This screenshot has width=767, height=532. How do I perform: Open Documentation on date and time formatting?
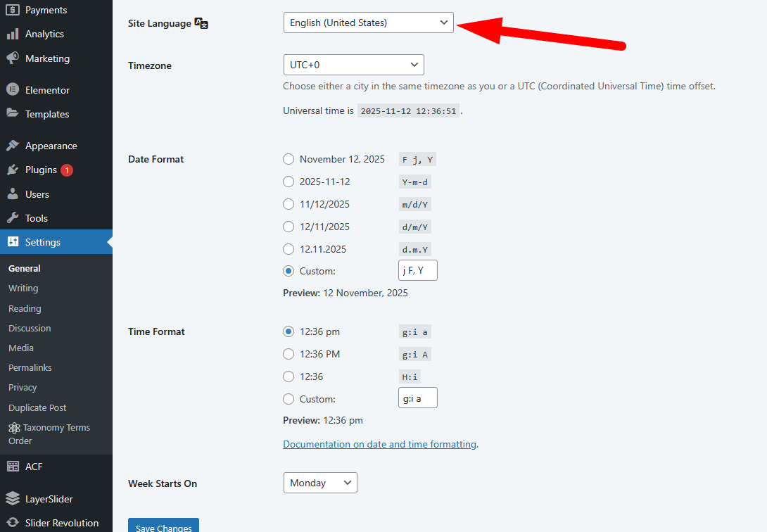pos(379,444)
